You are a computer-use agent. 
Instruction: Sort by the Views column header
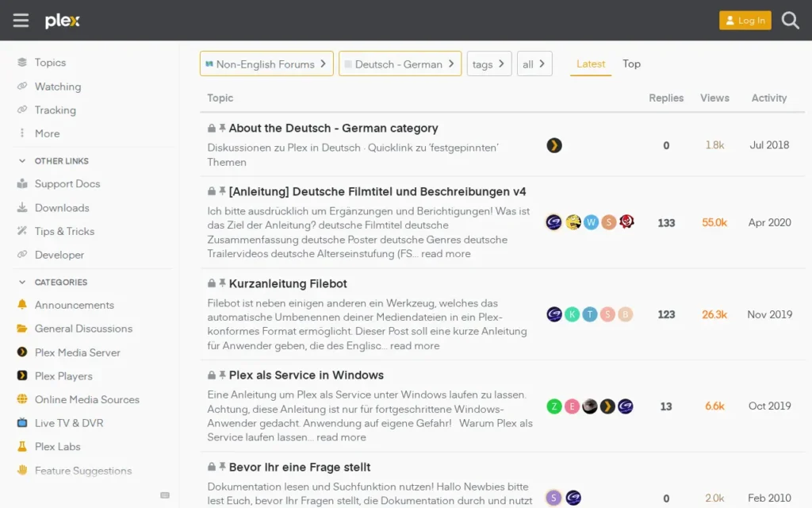tap(714, 98)
